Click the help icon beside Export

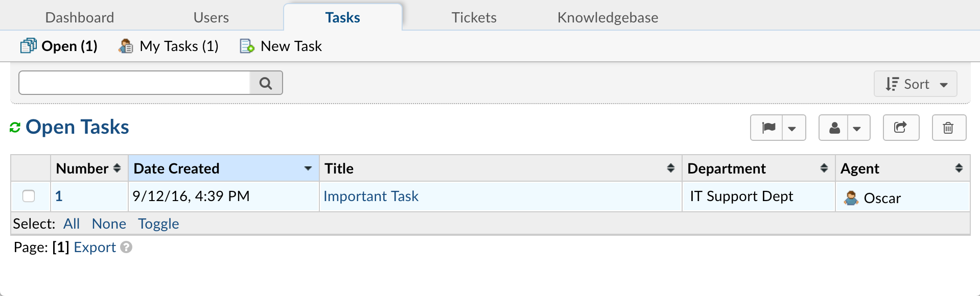126,247
